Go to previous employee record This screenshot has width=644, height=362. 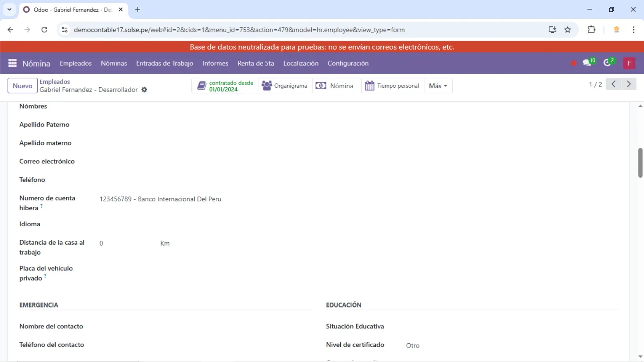[x=613, y=84]
